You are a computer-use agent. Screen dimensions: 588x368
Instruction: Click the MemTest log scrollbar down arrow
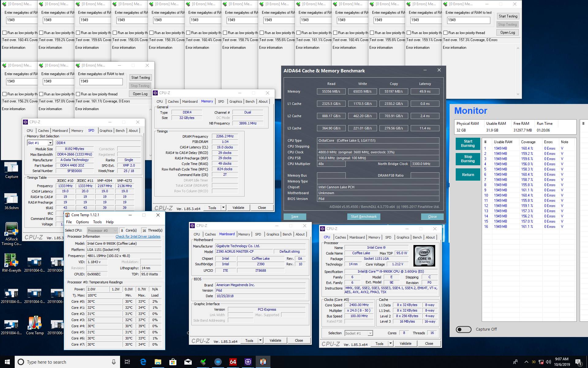point(518,94)
